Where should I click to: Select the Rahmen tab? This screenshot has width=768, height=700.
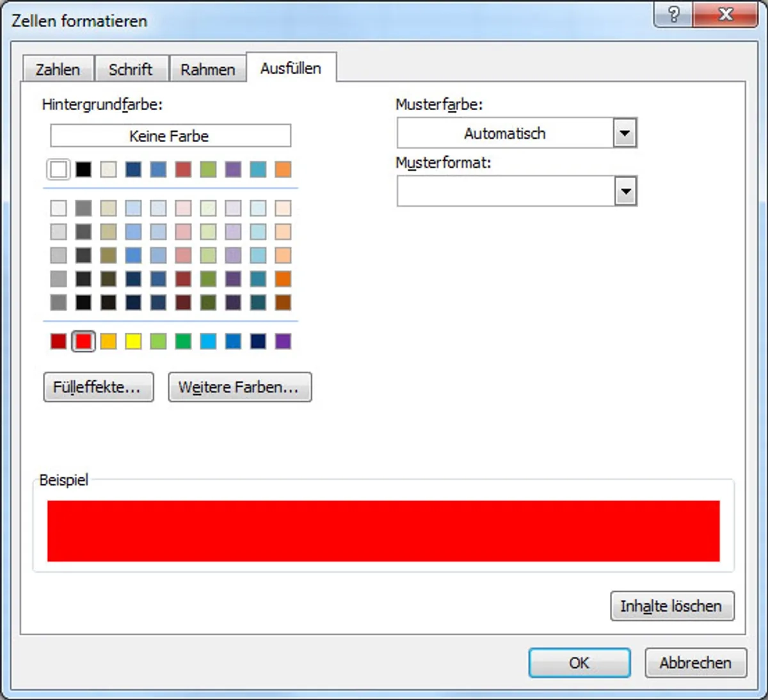tap(207, 69)
